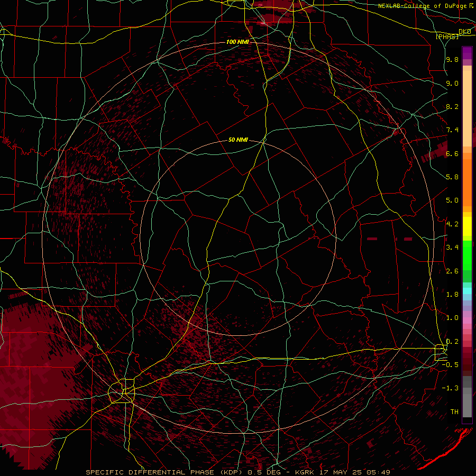
Task: Click the 3.4 legend value
Action: pos(452,248)
